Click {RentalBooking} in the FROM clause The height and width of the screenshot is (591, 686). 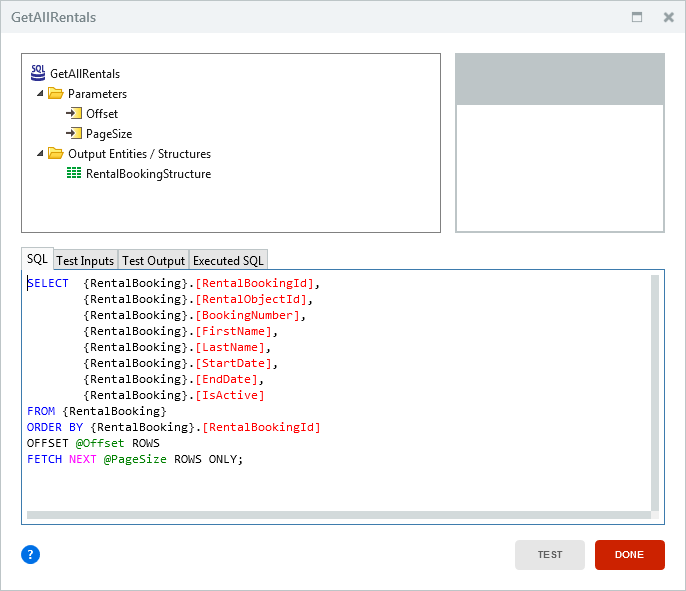click(114, 411)
